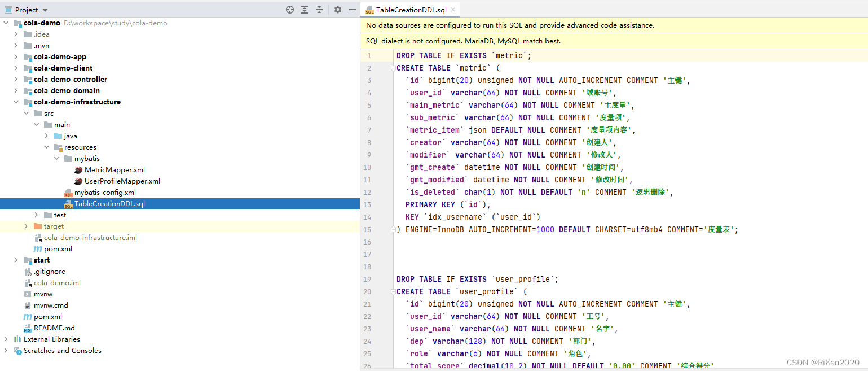Click the fold end marker at line 15

click(x=393, y=229)
